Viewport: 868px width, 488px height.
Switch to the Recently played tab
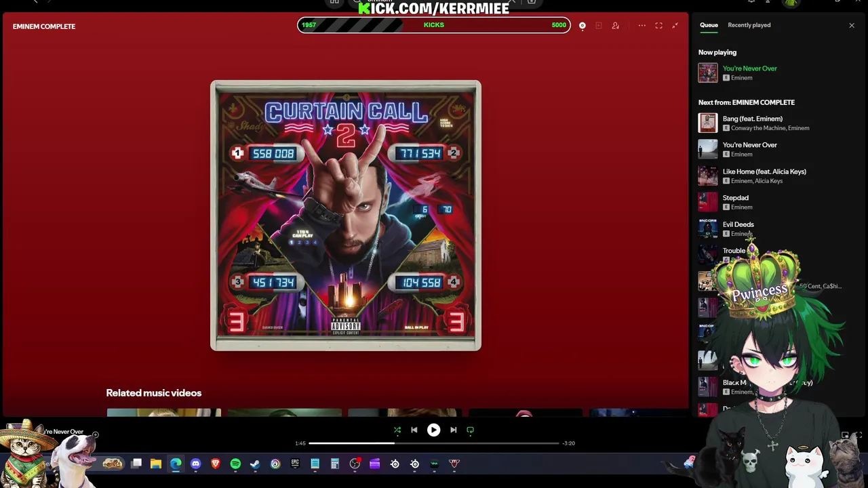(749, 25)
